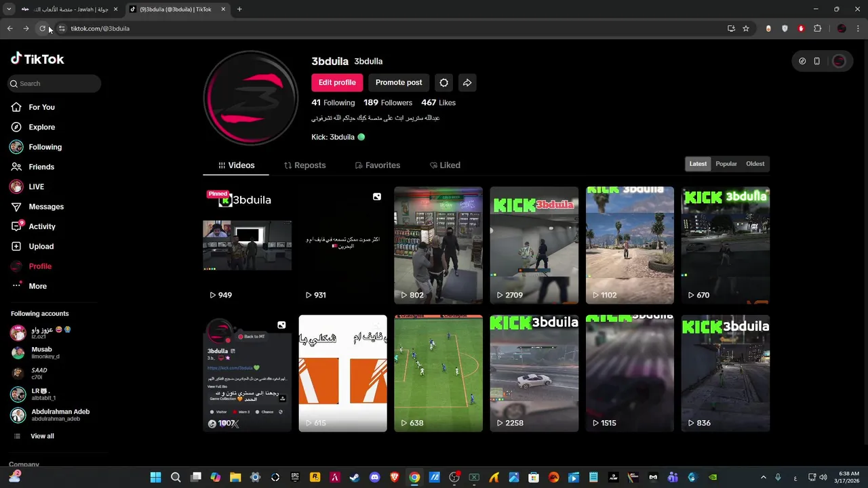Click the address bar URL
Image resolution: width=868 pixels, height=488 pixels.
point(100,28)
